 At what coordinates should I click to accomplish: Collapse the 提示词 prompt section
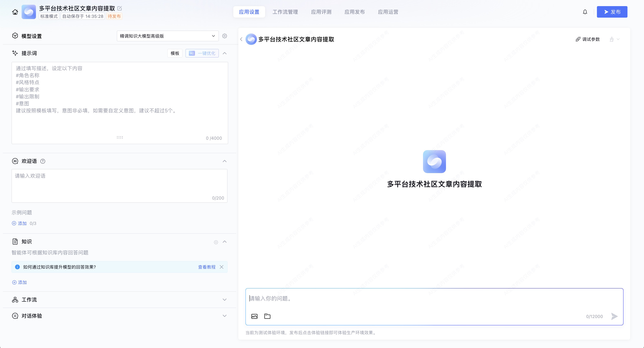coord(224,53)
